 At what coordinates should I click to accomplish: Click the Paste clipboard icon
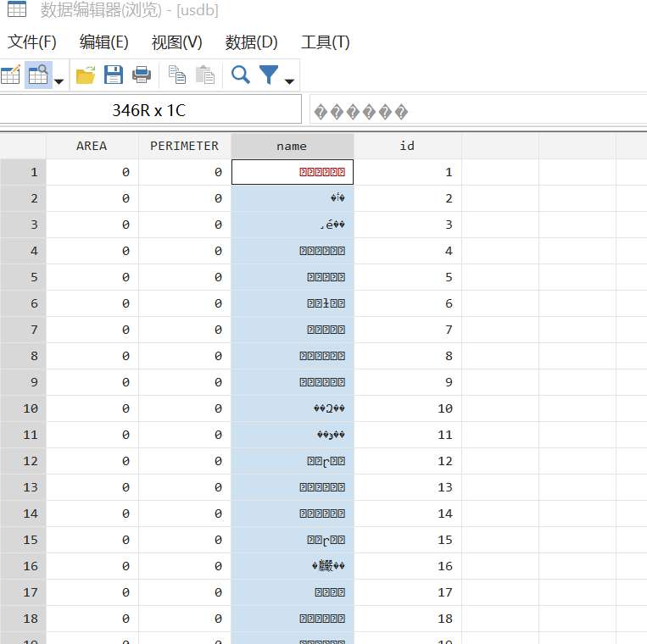205,75
